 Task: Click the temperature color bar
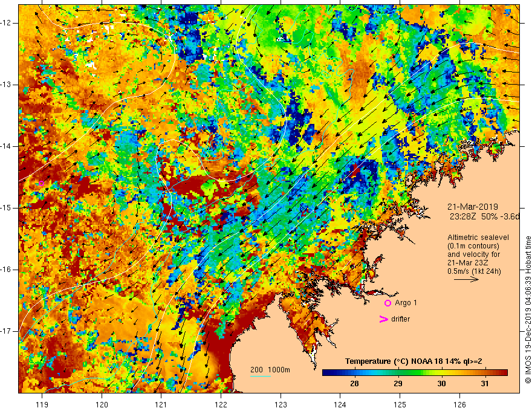(x=415, y=373)
